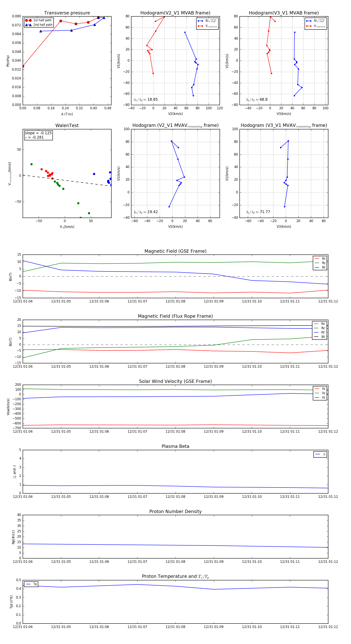Viewport: 351px width, 644px height.
Task: Select the 'Bz' legend entry in GSE plot
Action: click(x=320, y=267)
